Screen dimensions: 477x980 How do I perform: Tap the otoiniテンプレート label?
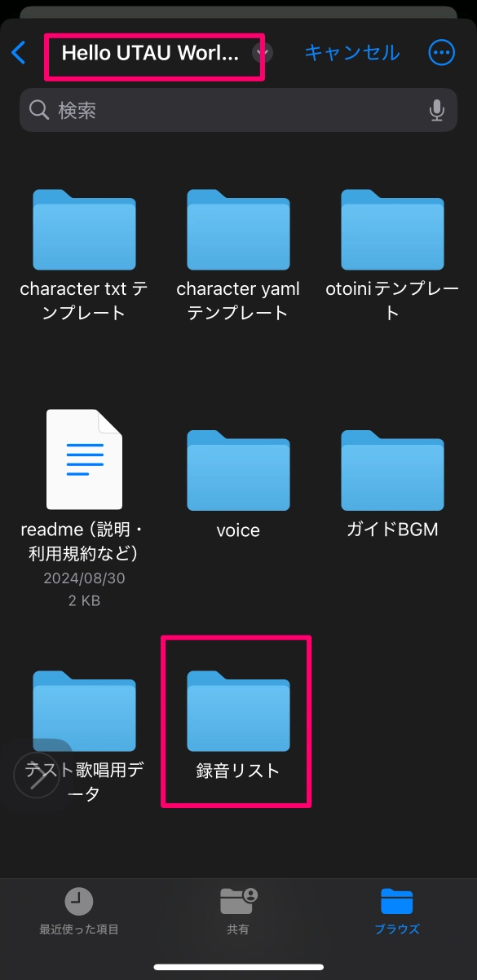[392, 301]
